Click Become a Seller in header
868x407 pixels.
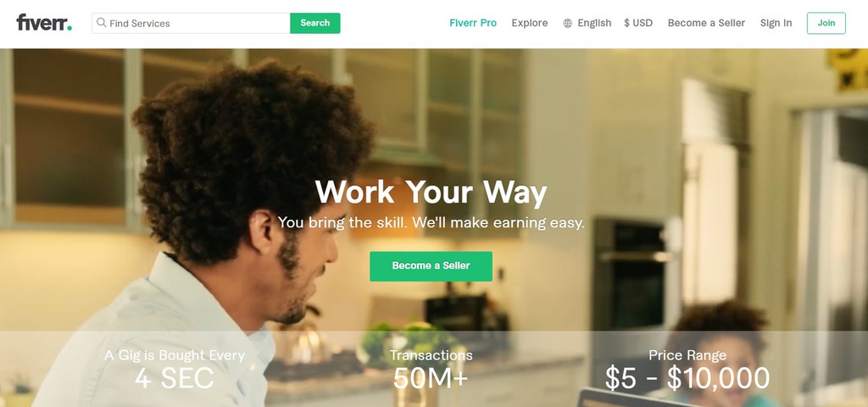click(706, 23)
